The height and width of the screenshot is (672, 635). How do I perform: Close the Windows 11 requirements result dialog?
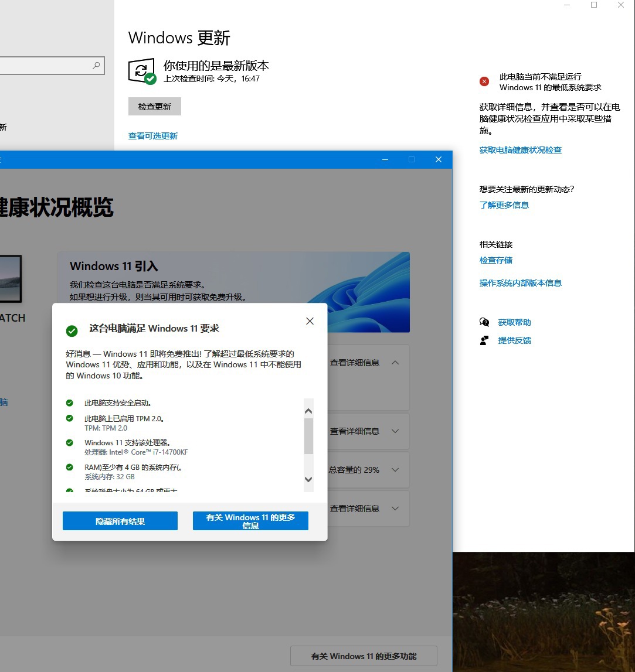[x=310, y=321]
